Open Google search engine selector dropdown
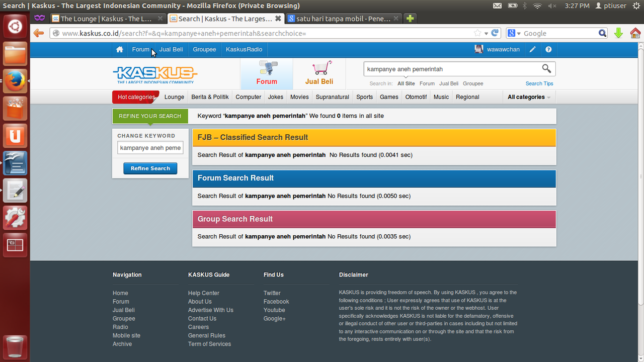 pyautogui.click(x=514, y=33)
